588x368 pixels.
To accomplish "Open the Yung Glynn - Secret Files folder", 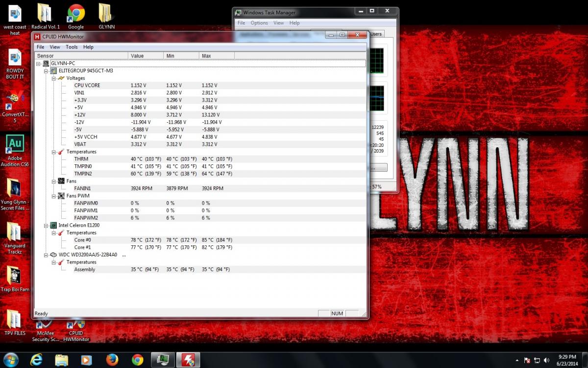I will pyautogui.click(x=15, y=194).
